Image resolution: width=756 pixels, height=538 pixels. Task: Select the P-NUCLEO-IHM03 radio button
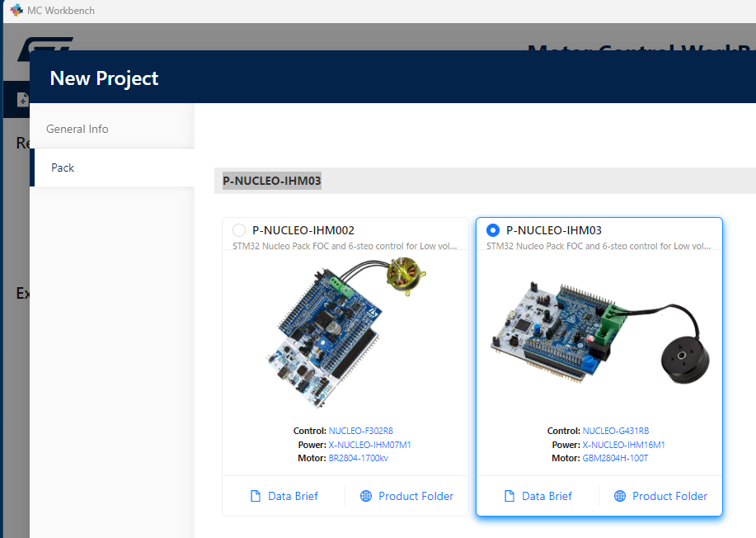click(494, 231)
